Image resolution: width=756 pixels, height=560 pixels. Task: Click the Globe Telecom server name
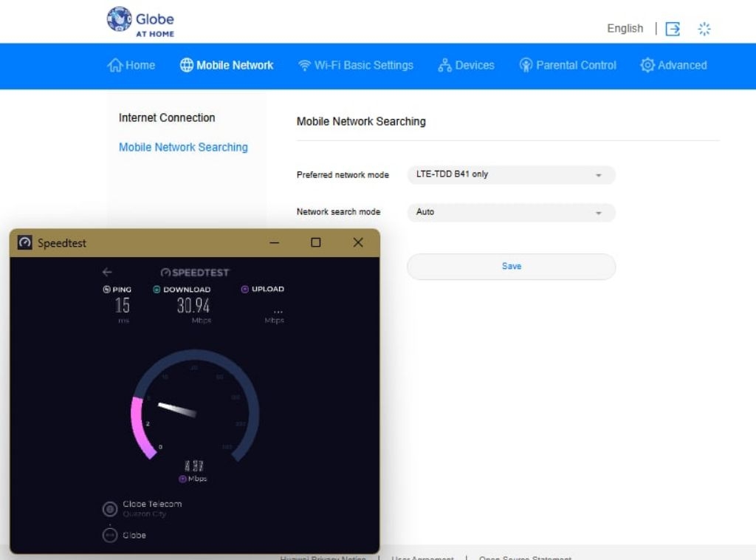tap(152, 504)
